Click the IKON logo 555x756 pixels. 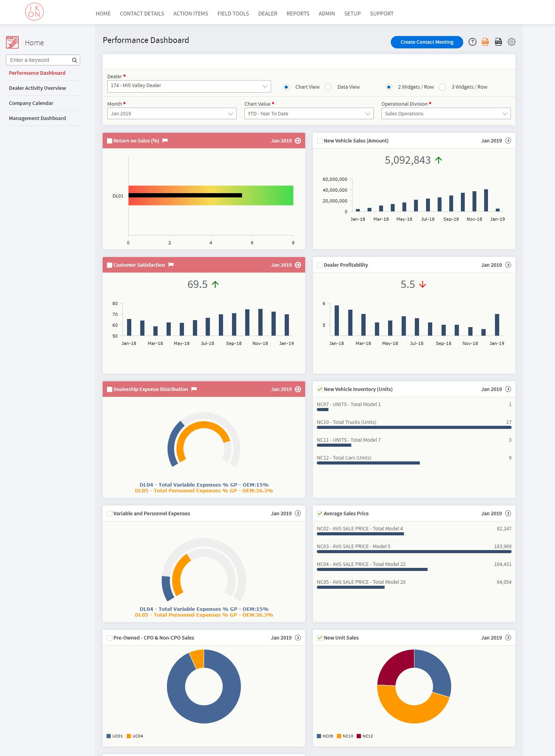(x=34, y=12)
